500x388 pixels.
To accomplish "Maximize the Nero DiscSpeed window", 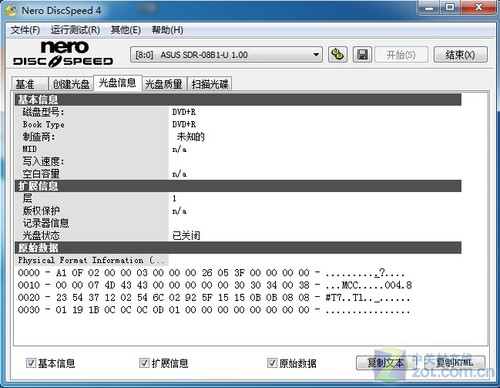I will click(450, 7).
